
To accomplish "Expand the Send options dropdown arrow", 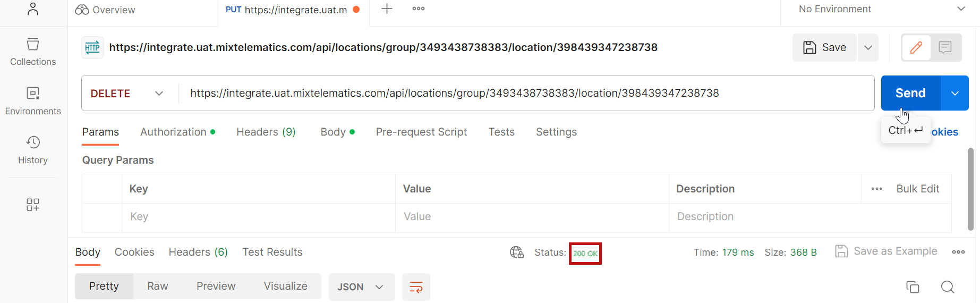I will (955, 93).
